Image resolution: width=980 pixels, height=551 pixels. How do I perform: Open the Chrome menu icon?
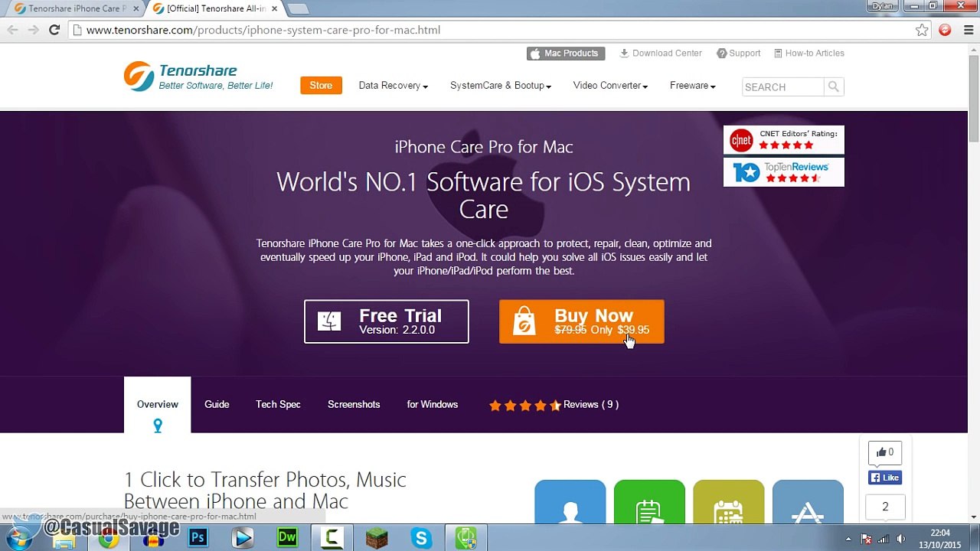pos(968,30)
